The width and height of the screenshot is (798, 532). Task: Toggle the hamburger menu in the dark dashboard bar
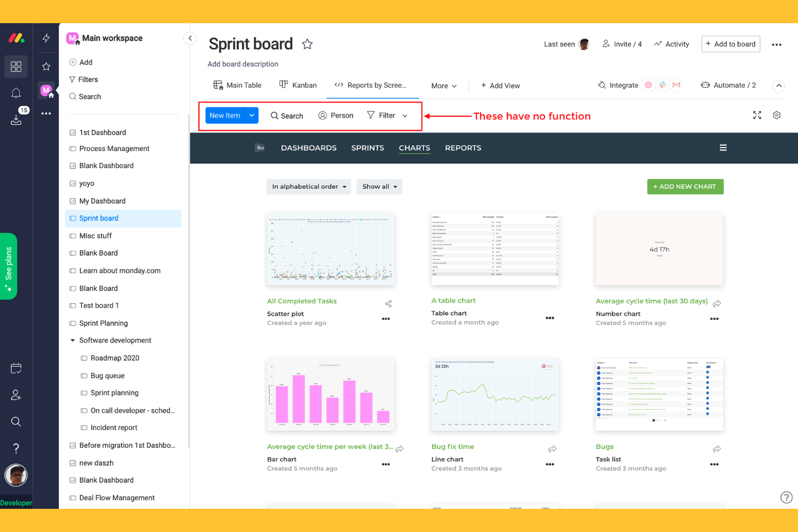point(723,147)
